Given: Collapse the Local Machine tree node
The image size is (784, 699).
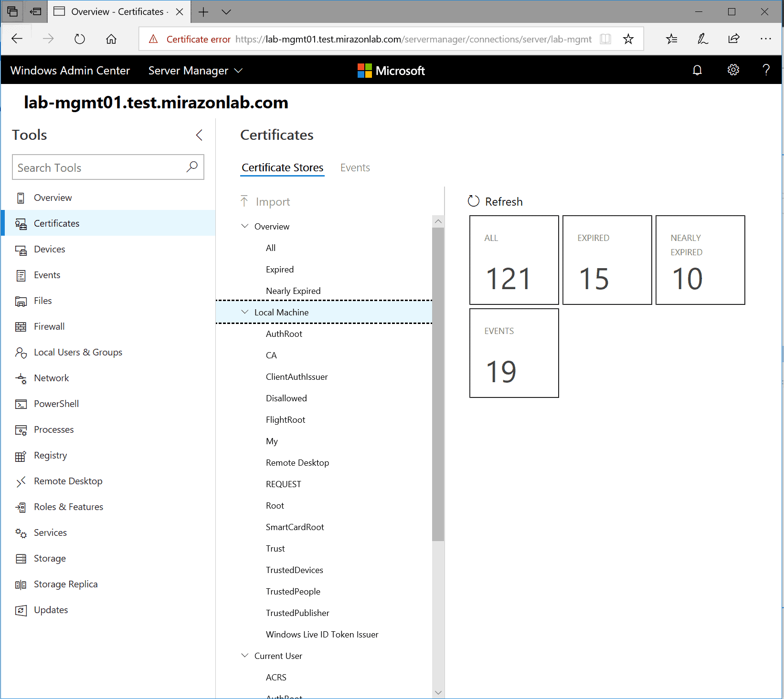Looking at the screenshot, I should pyautogui.click(x=245, y=312).
